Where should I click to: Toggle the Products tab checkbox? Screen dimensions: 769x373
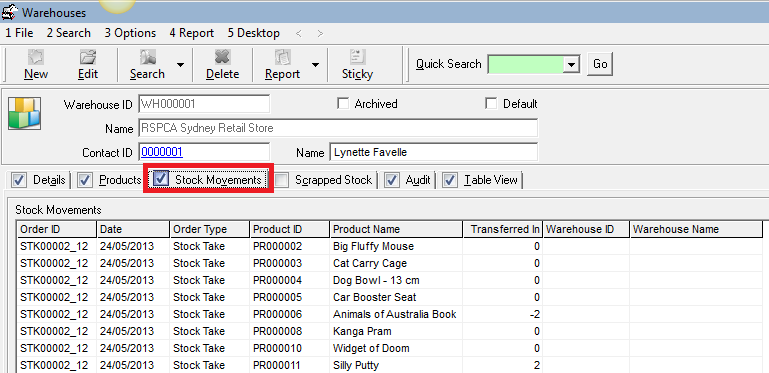85,180
